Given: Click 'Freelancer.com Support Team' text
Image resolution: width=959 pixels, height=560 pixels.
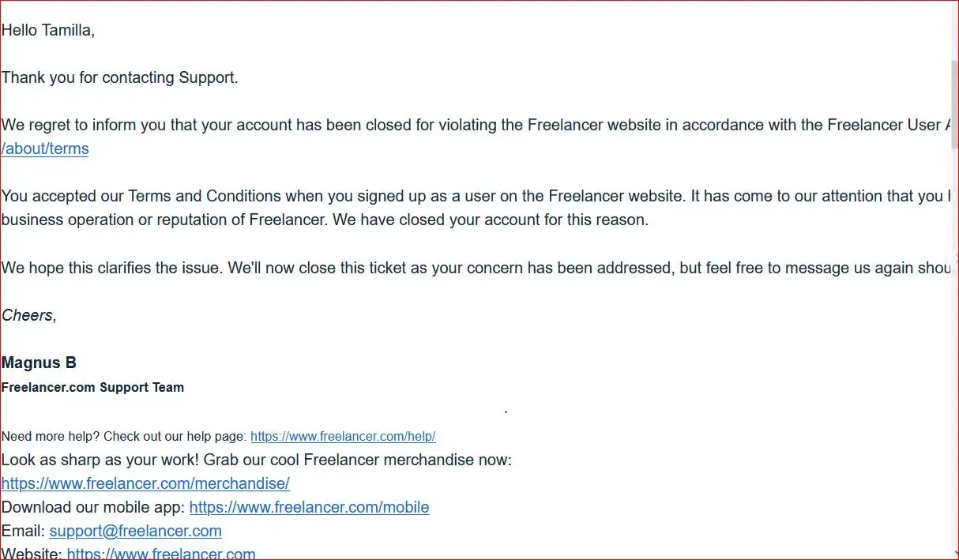Looking at the screenshot, I should point(92,387).
